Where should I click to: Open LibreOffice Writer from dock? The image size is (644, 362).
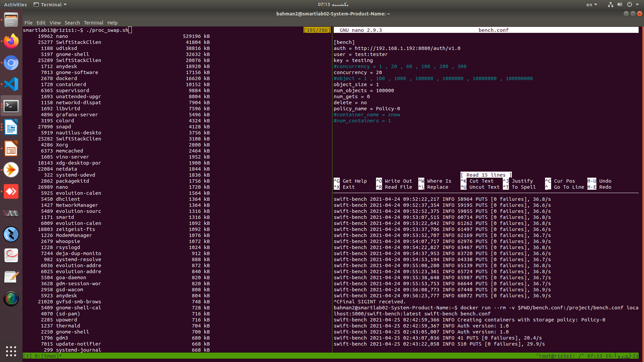click(x=11, y=127)
